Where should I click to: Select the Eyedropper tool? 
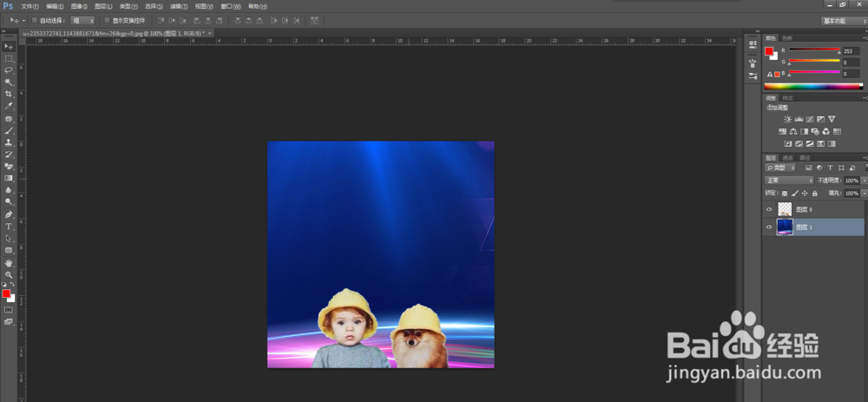tap(9, 106)
